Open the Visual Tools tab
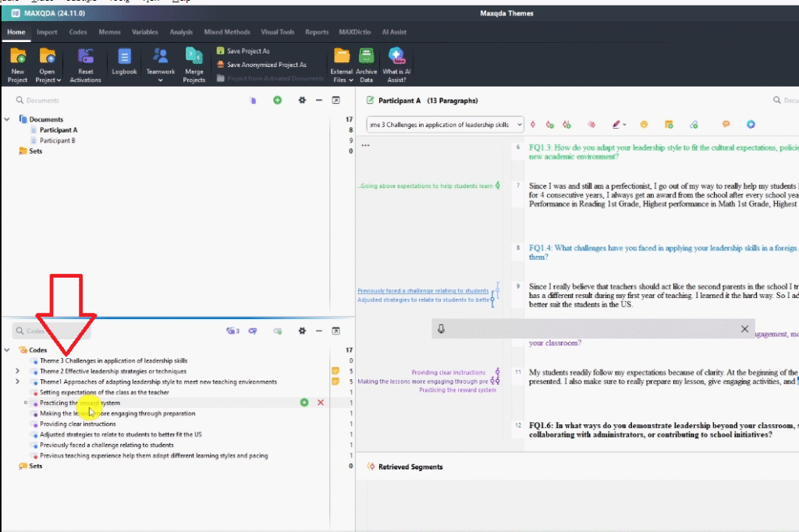799x532 pixels. (x=278, y=32)
